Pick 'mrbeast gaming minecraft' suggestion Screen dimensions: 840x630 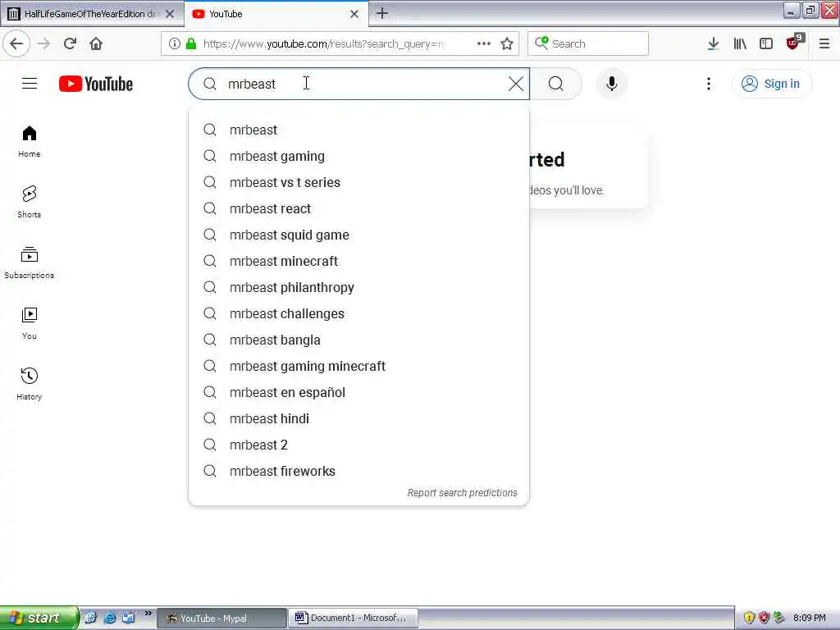pyautogui.click(x=359, y=366)
